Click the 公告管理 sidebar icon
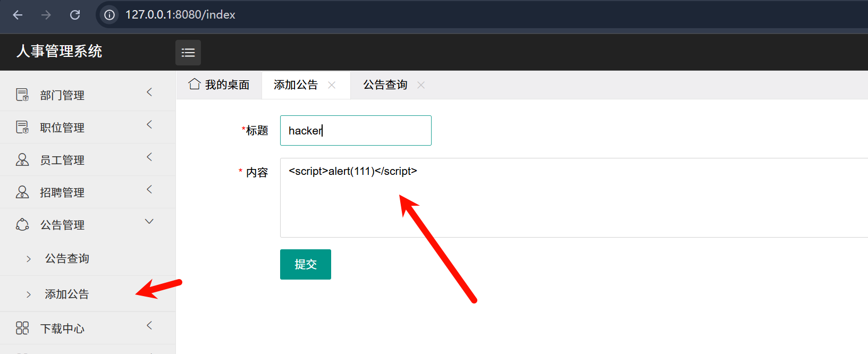This screenshot has width=868, height=354. tap(22, 225)
